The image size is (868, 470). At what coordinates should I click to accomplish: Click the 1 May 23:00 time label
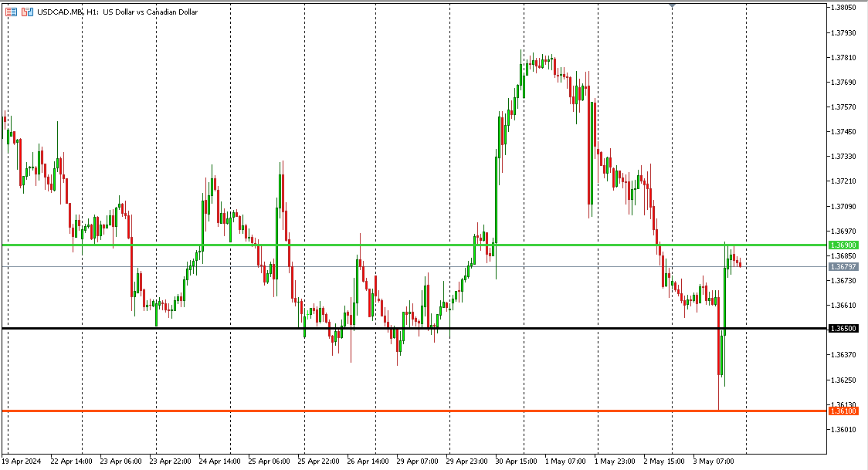615,462
